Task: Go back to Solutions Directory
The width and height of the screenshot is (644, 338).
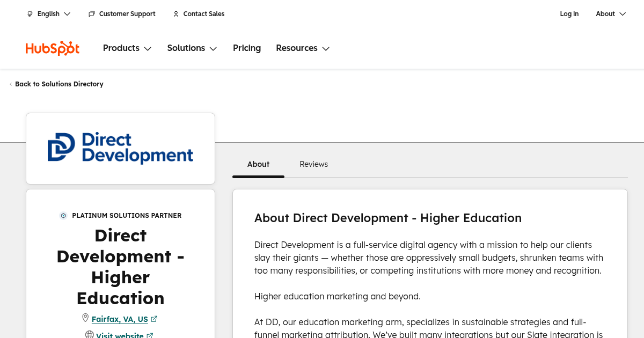Action: (x=59, y=84)
